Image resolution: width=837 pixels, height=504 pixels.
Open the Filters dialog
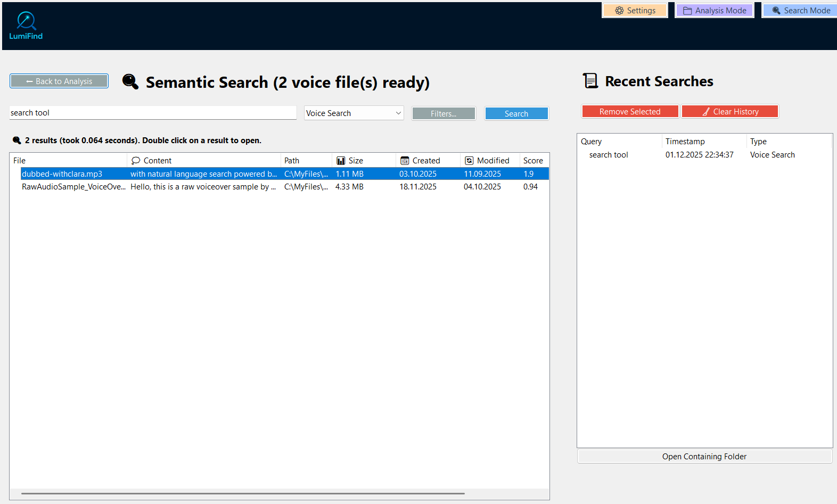point(444,114)
